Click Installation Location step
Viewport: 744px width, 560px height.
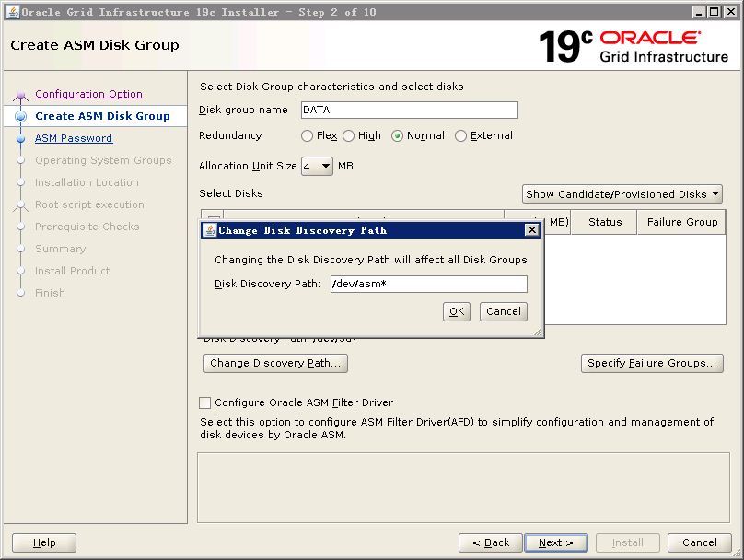pyautogui.click(x=87, y=182)
